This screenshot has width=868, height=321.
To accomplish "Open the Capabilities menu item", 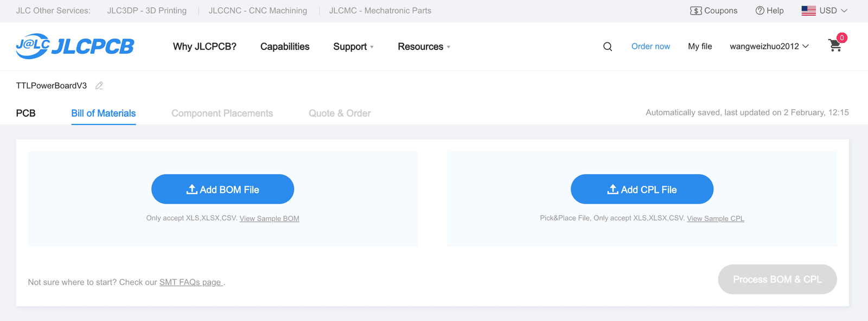I will 285,47.
